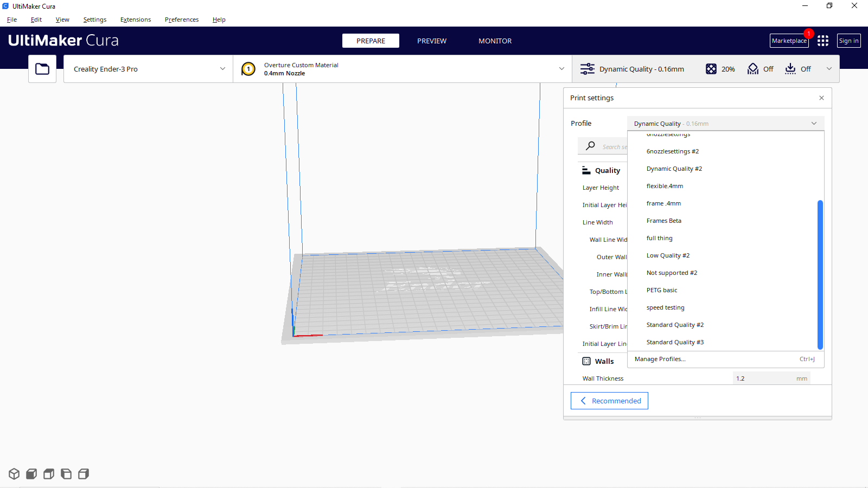The width and height of the screenshot is (868, 488).
Task: Open the Extensions menu
Action: coord(136,20)
